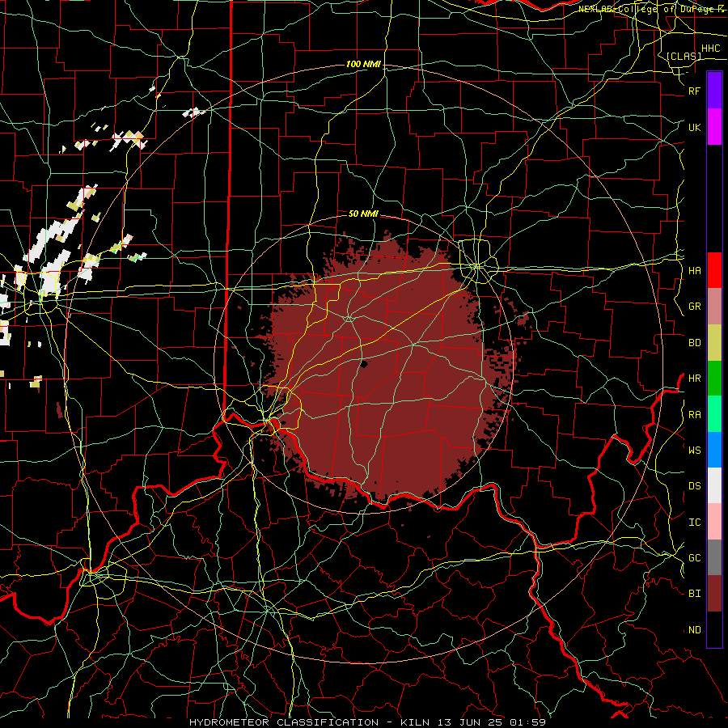This screenshot has width=728, height=728.
Task: Click the UK legend label
Action: click(x=694, y=127)
